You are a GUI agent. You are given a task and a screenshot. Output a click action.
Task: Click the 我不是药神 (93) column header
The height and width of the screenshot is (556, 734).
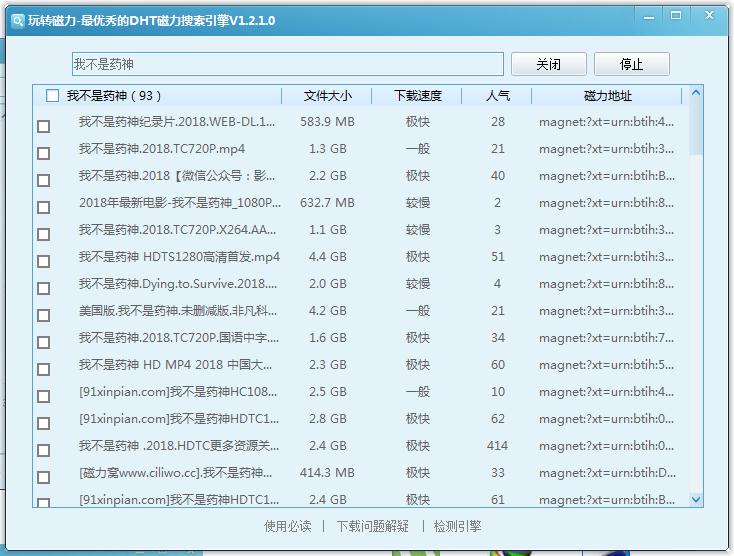point(158,96)
